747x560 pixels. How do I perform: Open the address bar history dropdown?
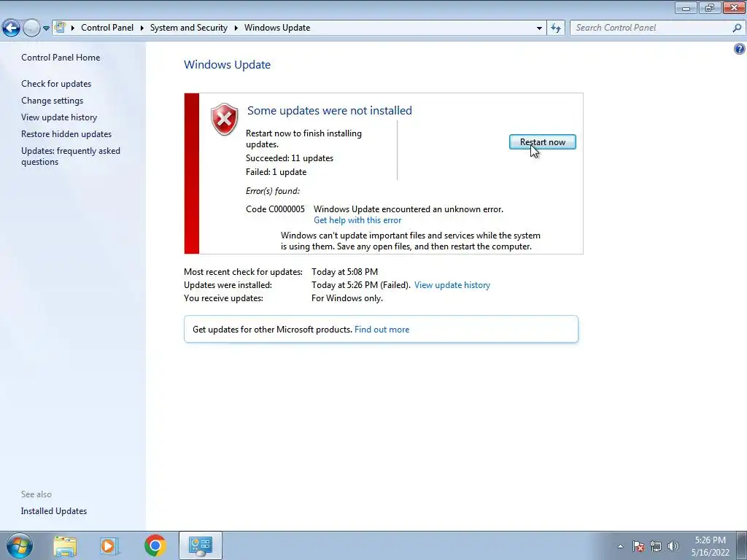tap(539, 28)
